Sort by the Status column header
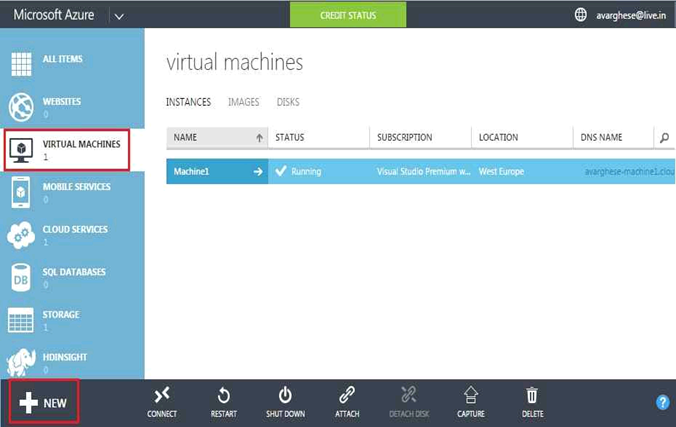This screenshot has width=676, height=427. [319, 138]
